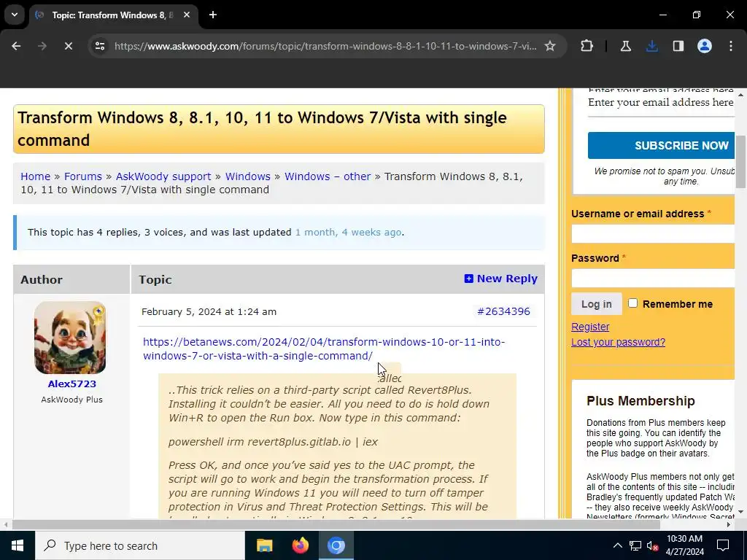The image size is (747, 560).
Task: Launch Firefox from the taskbar
Action: [300, 545]
